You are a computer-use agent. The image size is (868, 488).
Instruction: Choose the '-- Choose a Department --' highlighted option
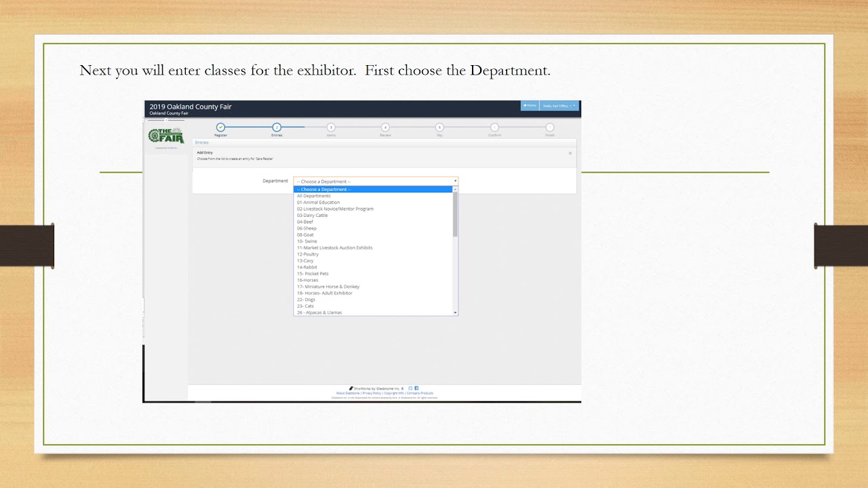pyautogui.click(x=373, y=189)
